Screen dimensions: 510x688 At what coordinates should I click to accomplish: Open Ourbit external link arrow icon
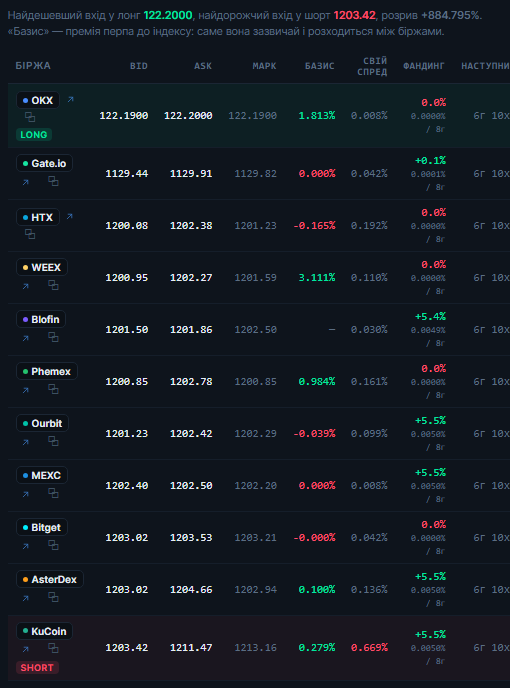pos(25,442)
